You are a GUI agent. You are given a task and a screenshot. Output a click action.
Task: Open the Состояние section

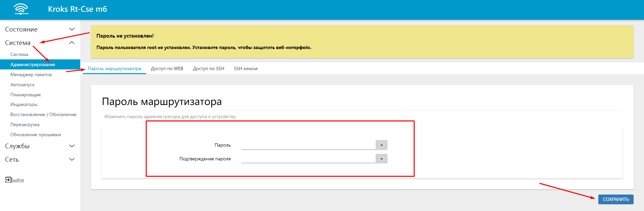[x=21, y=30]
